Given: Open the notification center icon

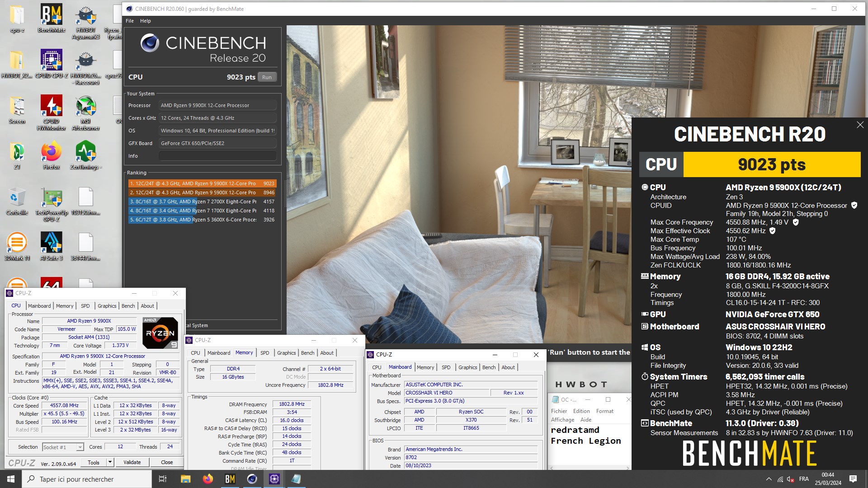Looking at the screenshot, I should tap(853, 479).
